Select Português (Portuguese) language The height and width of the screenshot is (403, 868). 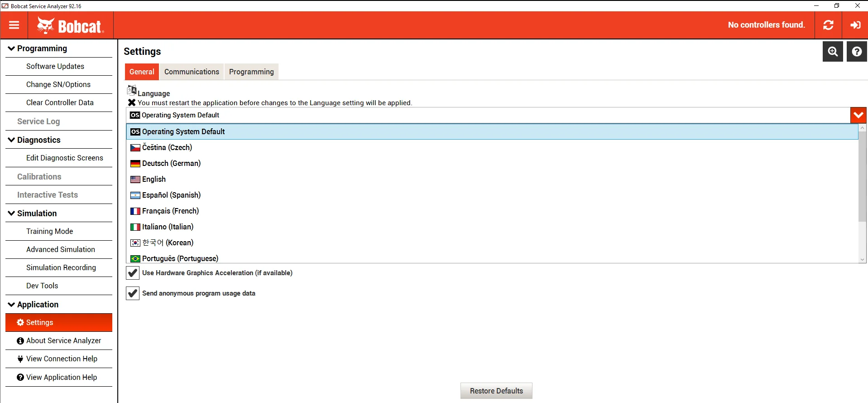click(x=492, y=258)
